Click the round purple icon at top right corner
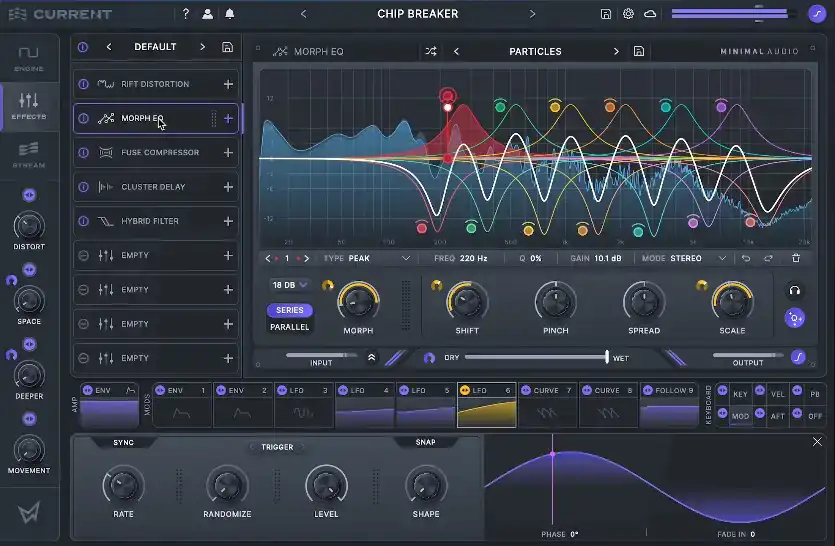The height and width of the screenshot is (546, 835). pyautogui.click(x=817, y=14)
